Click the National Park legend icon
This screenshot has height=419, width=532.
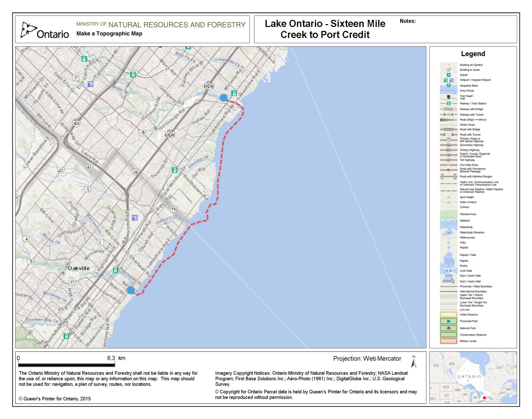click(448, 328)
